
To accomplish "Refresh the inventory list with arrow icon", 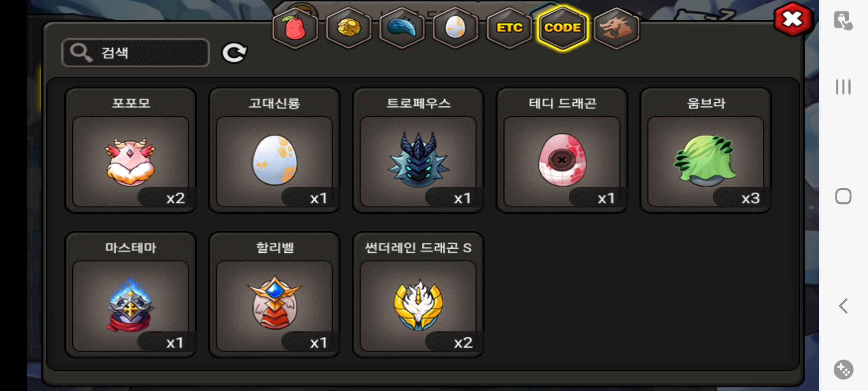I will point(234,53).
